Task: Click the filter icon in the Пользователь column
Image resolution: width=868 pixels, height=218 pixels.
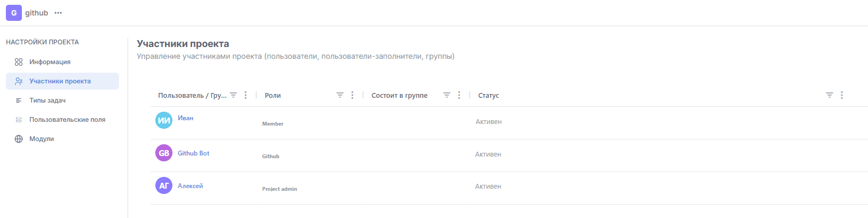Action: pyautogui.click(x=233, y=95)
